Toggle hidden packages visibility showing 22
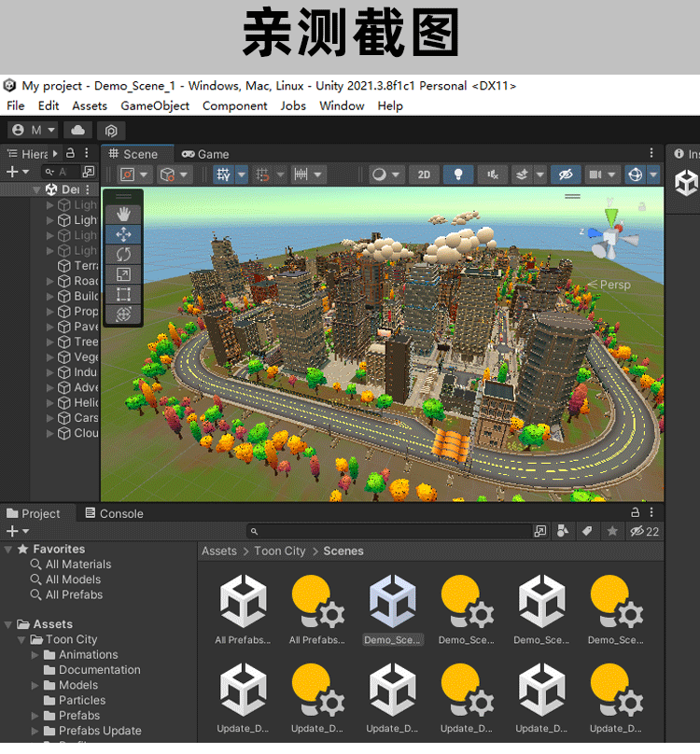700x754 pixels. point(644,531)
